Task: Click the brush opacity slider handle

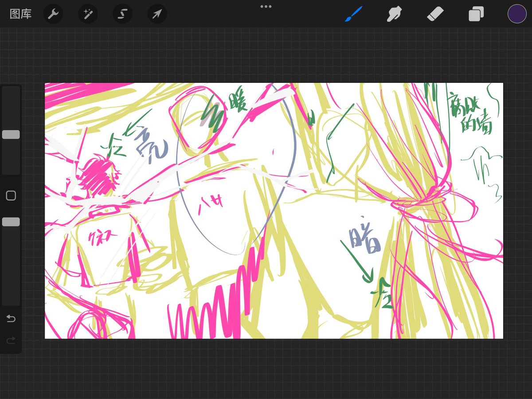Action: click(x=11, y=222)
